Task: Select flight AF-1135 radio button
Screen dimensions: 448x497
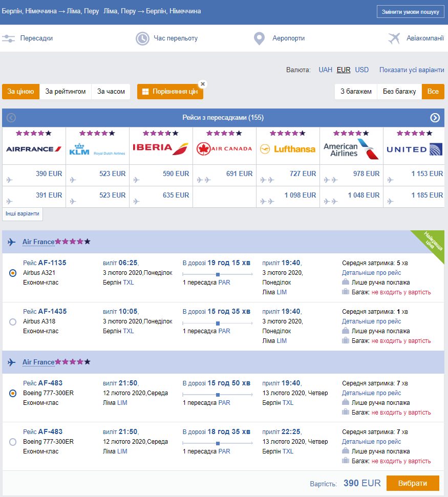Action: [x=13, y=273]
